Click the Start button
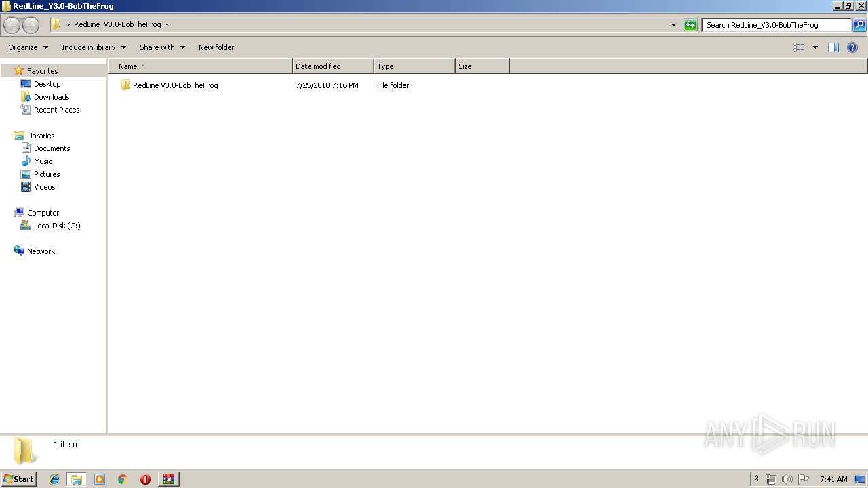The height and width of the screenshot is (488, 868). tap(18, 479)
